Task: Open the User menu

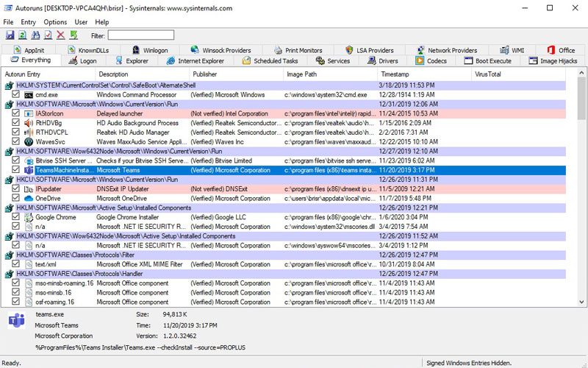Action: pyautogui.click(x=81, y=22)
